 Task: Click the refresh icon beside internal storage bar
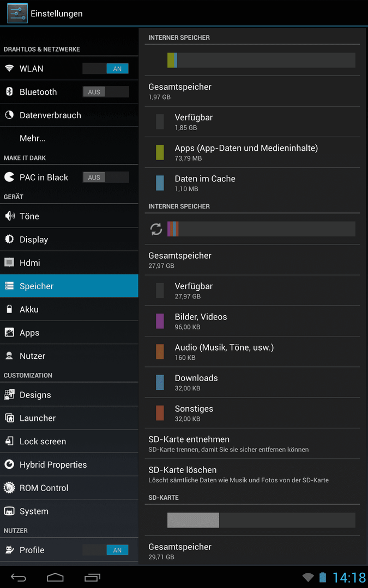[156, 229]
